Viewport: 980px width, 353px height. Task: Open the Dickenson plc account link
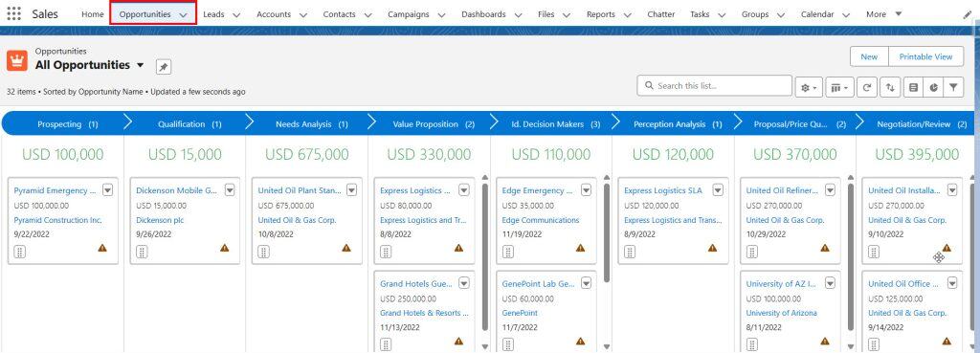pyautogui.click(x=160, y=220)
